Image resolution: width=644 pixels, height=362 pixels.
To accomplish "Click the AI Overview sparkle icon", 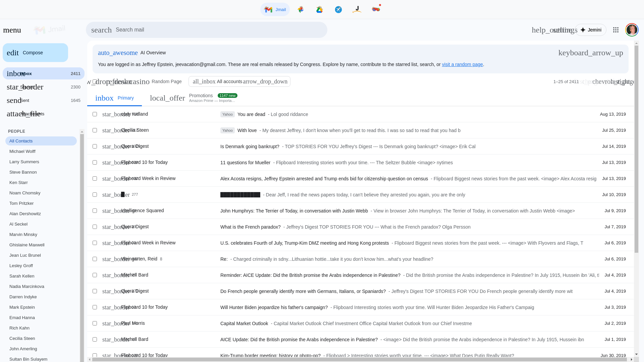I will (x=118, y=53).
